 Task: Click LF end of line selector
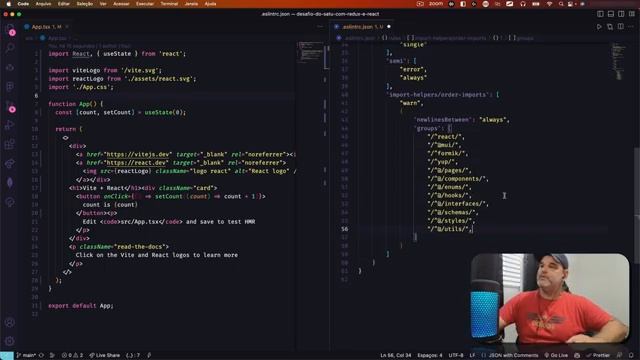pyautogui.click(x=472, y=355)
